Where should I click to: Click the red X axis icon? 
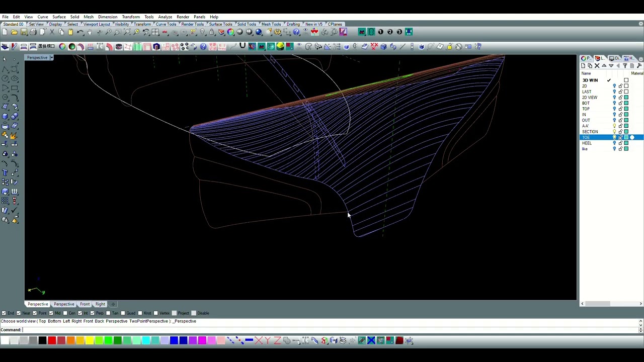[259, 340]
